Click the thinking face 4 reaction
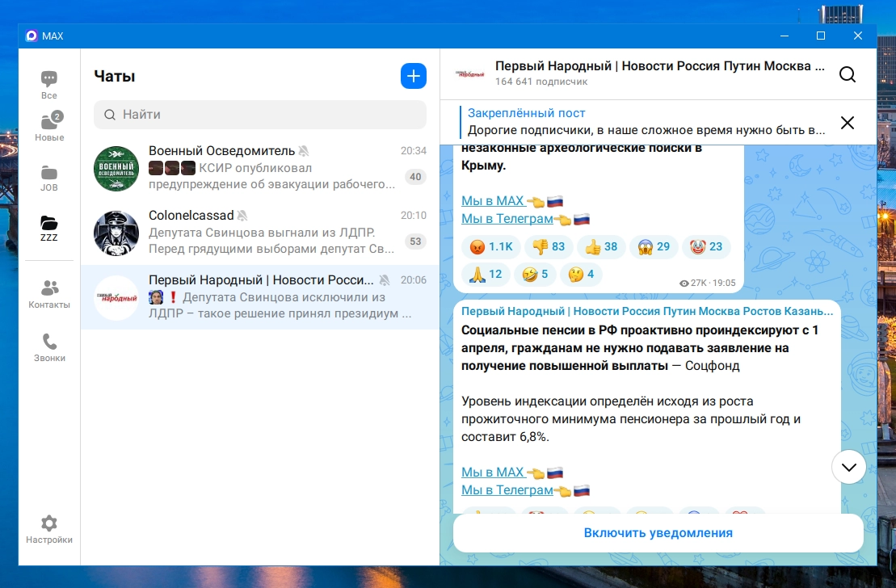The height and width of the screenshot is (588, 896). (581, 275)
